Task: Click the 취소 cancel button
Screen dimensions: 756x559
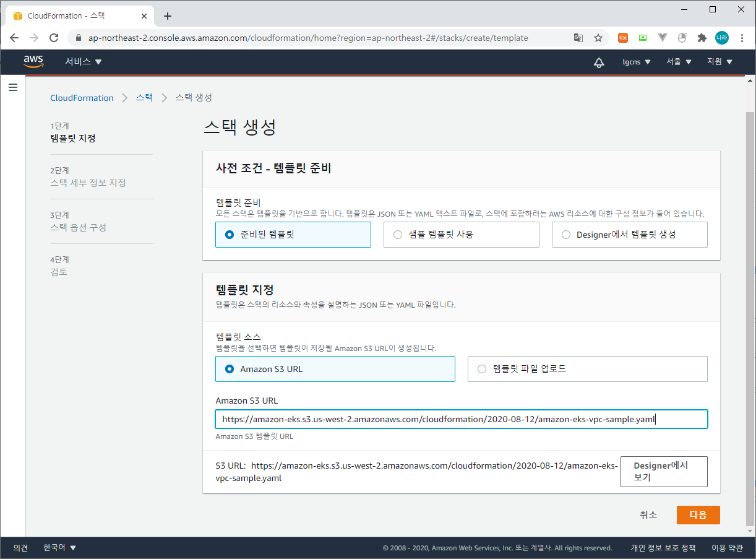Action: pyautogui.click(x=648, y=515)
